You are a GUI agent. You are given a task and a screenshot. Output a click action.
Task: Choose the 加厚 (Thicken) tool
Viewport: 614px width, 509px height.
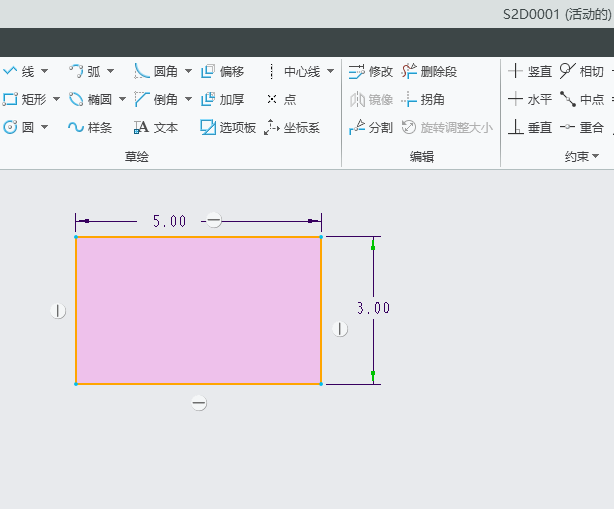(222, 99)
